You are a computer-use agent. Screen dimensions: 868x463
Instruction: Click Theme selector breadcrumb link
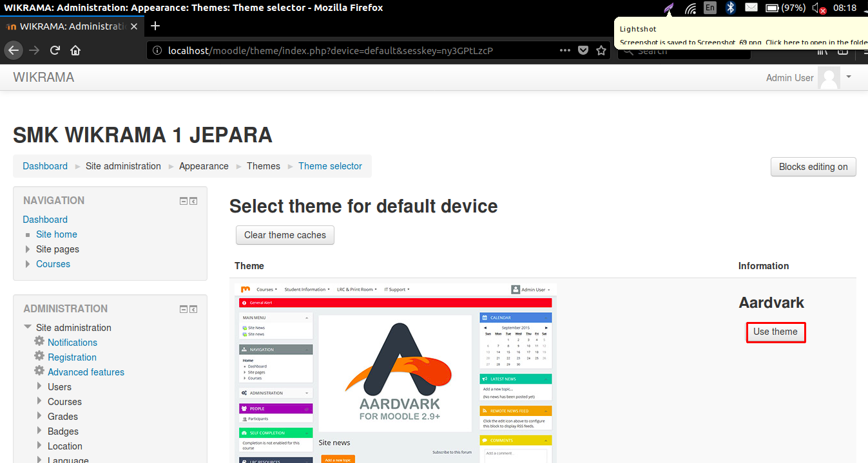330,166
